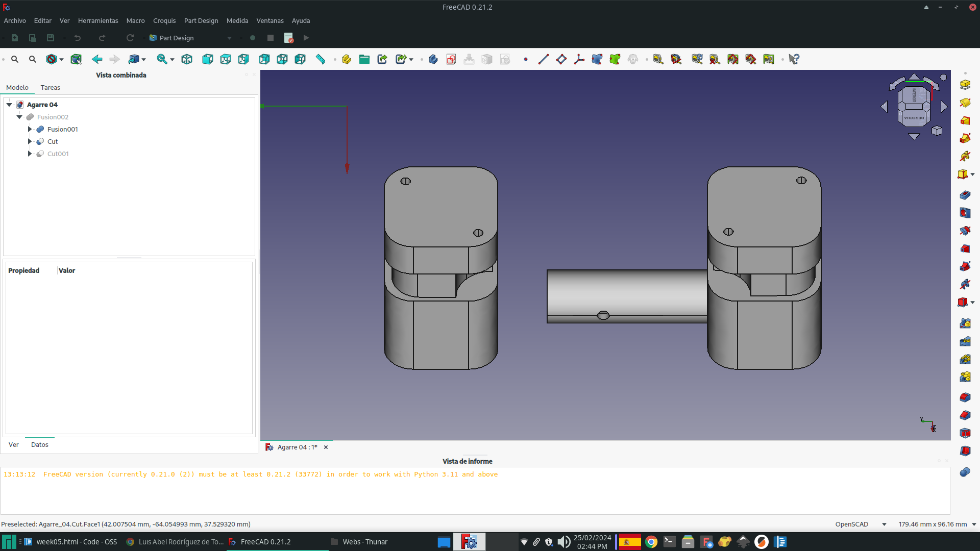Switch to the Ver property tab

14,444
